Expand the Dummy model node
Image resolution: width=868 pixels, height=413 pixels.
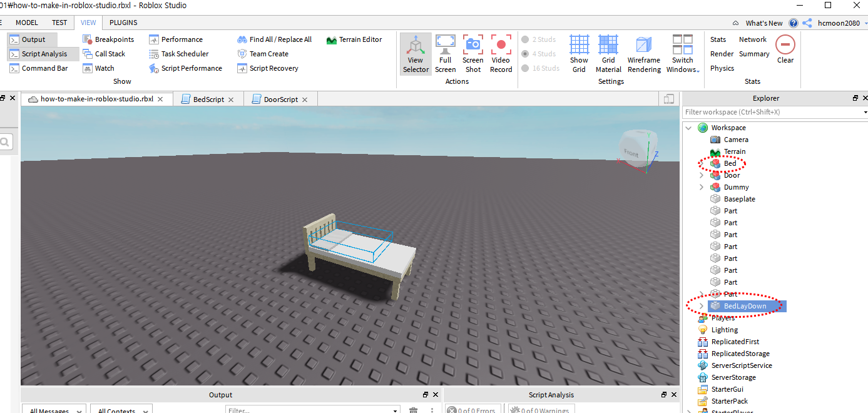point(702,187)
